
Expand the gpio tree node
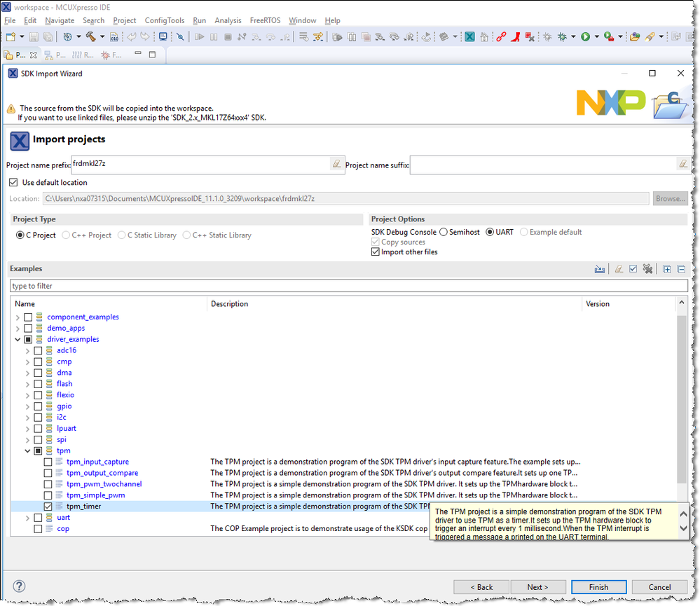tap(27, 406)
